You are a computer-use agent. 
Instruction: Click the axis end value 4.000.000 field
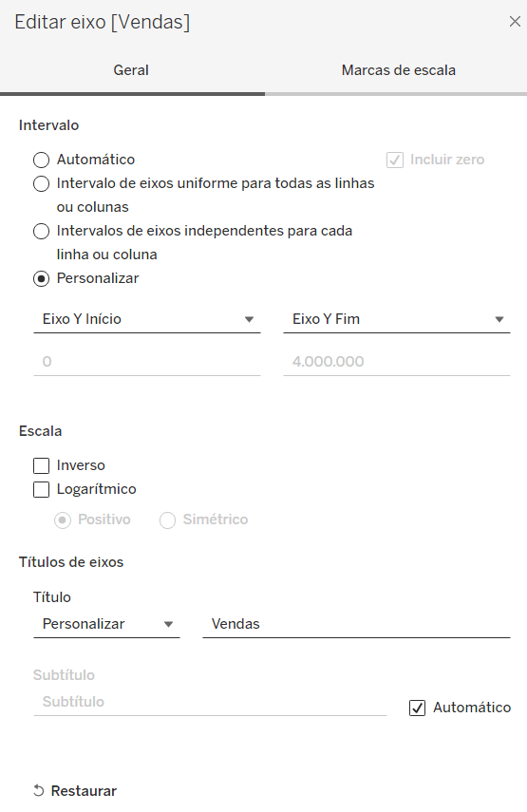397,362
